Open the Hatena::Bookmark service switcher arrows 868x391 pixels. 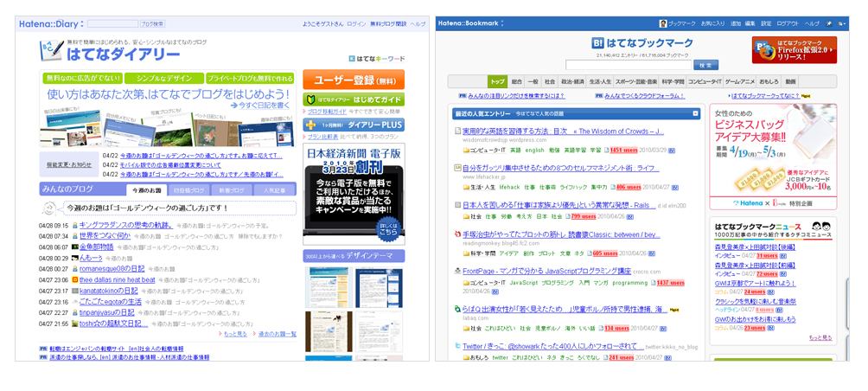[x=502, y=24]
